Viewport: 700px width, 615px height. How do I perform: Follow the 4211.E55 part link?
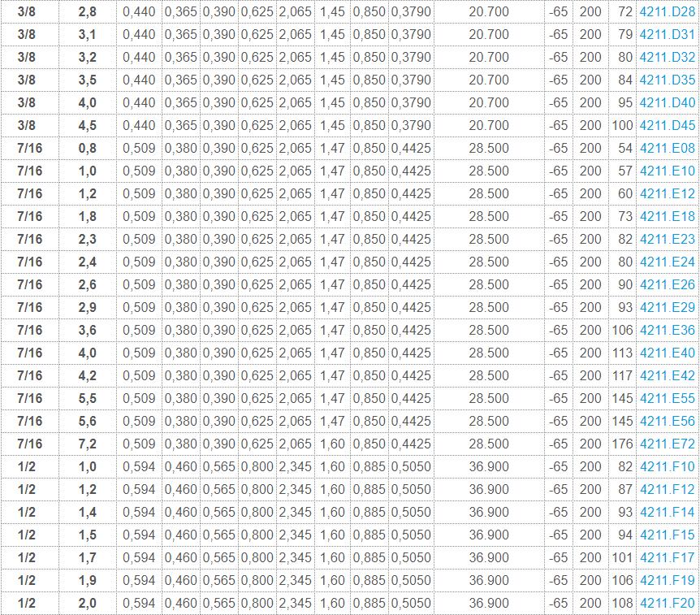(667, 399)
